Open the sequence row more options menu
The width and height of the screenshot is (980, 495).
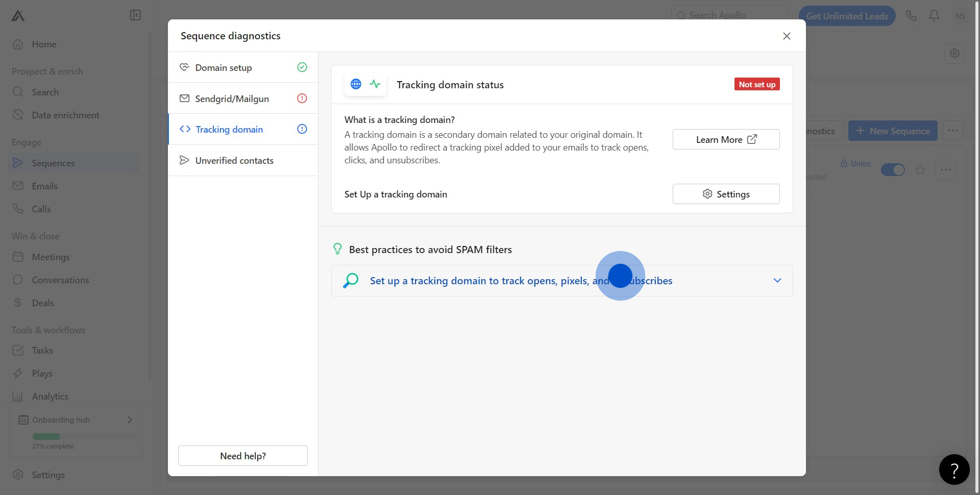946,170
